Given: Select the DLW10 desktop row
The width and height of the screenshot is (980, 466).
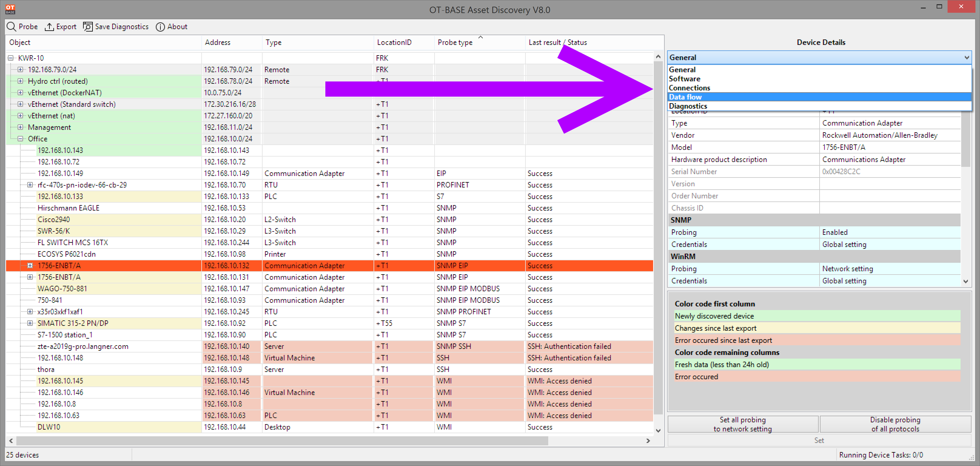Looking at the screenshot, I should (x=330, y=427).
